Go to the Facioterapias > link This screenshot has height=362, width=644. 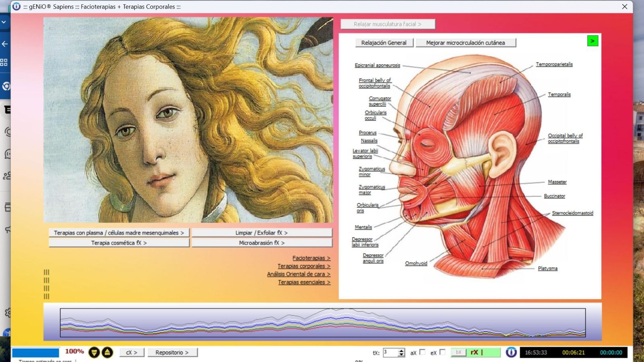(311, 258)
